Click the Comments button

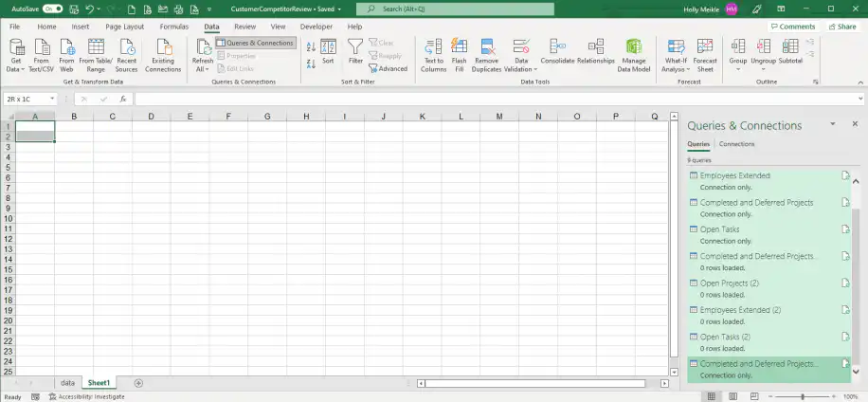[793, 27]
